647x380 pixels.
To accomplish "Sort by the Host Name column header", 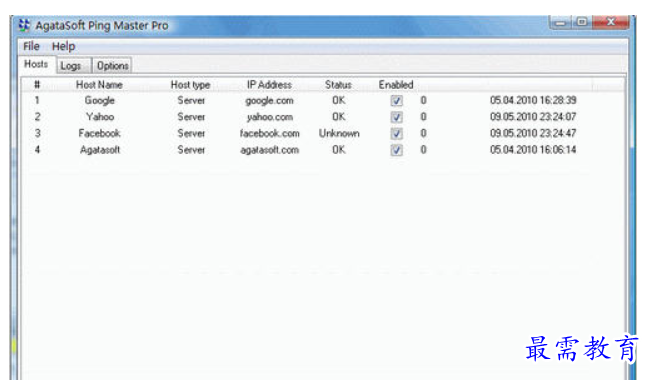I will (99, 85).
